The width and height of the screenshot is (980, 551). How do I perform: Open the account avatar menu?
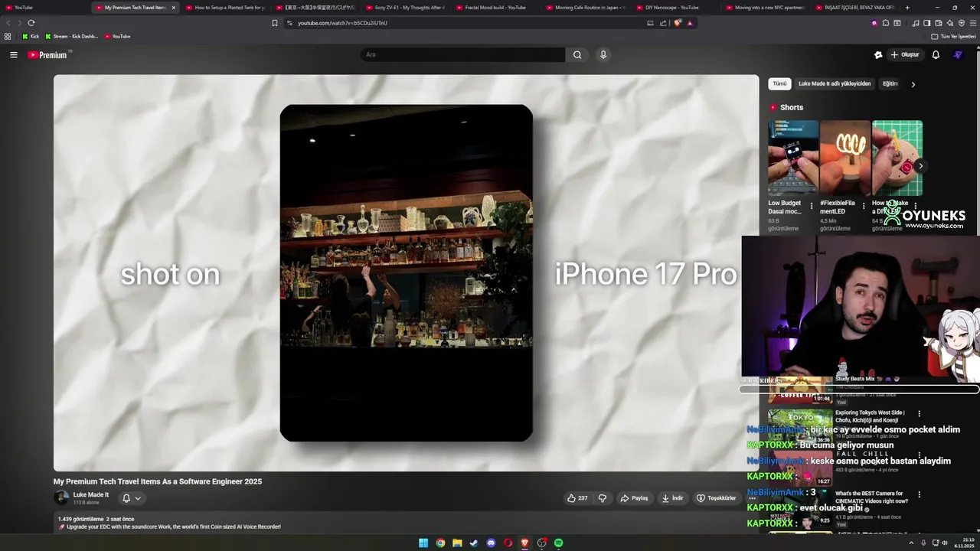(958, 55)
